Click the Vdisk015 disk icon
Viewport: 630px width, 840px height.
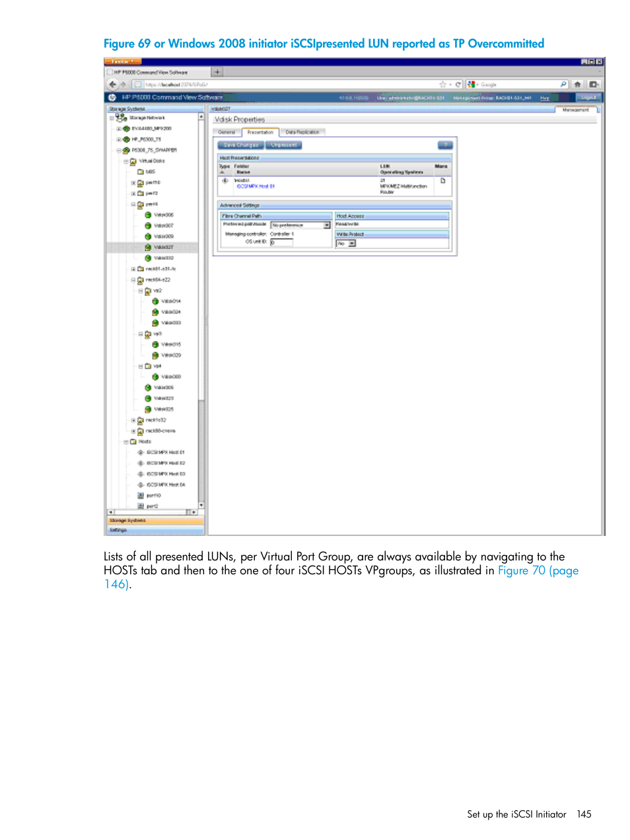coord(156,344)
